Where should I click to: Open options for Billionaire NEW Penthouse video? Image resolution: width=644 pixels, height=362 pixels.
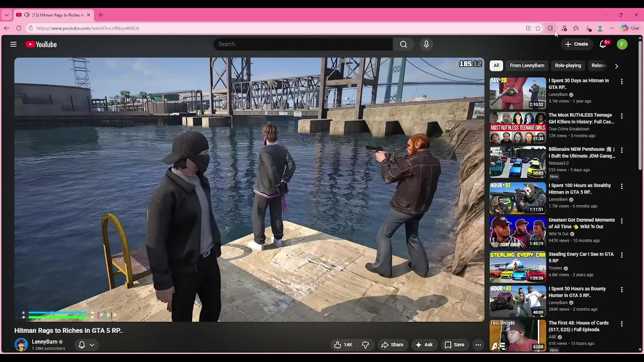(x=622, y=150)
